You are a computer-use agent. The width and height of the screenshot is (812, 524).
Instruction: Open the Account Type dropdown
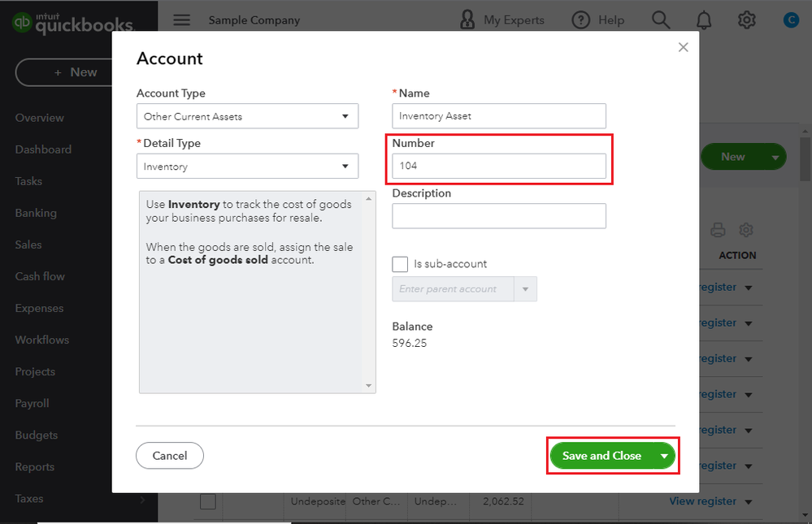click(247, 116)
